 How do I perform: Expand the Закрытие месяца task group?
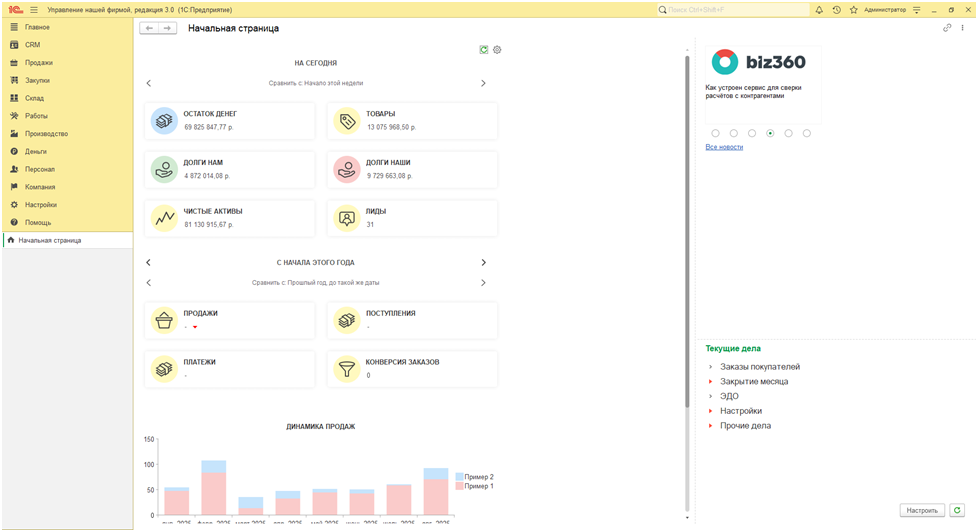point(710,382)
